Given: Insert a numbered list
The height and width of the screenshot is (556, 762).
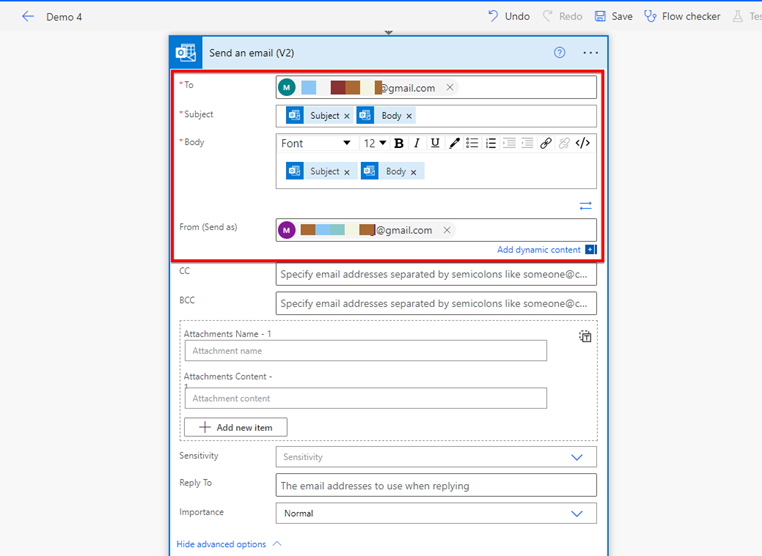Looking at the screenshot, I should pyautogui.click(x=491, y=143).
